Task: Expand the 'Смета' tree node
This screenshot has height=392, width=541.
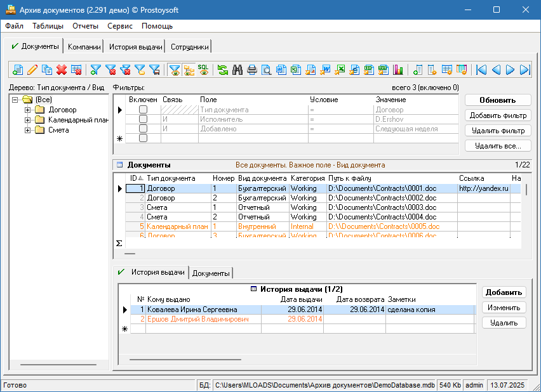Action: [27, 130]
